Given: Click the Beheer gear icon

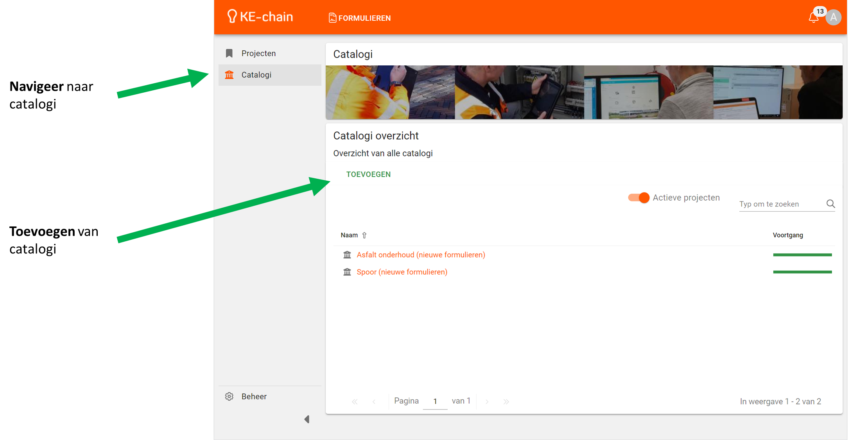Looking at the screenshot, I should 230,396.
